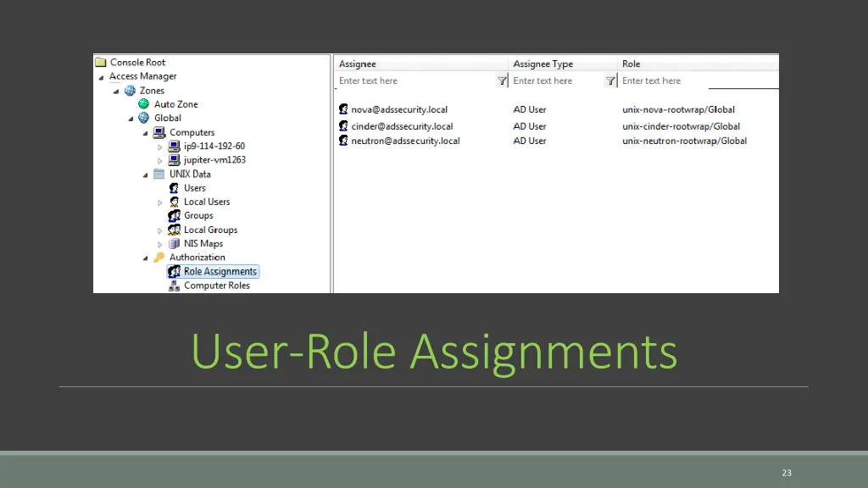Click the Computer Roles icon

174,286
